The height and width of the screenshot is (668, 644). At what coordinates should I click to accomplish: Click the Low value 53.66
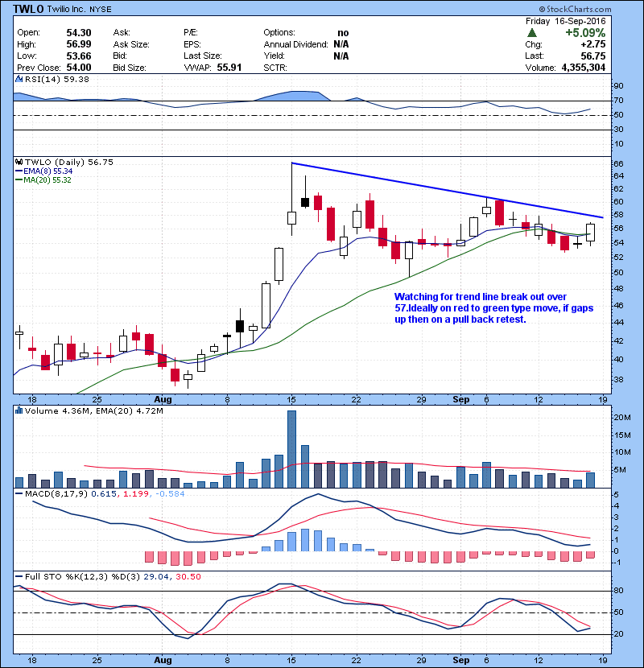pyautogui.click(x=79, y=56)
